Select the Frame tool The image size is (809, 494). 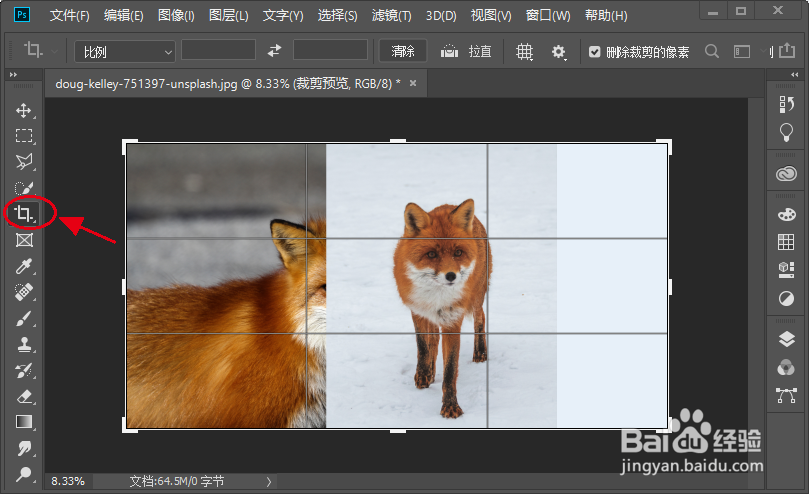(x=24, y=240)
